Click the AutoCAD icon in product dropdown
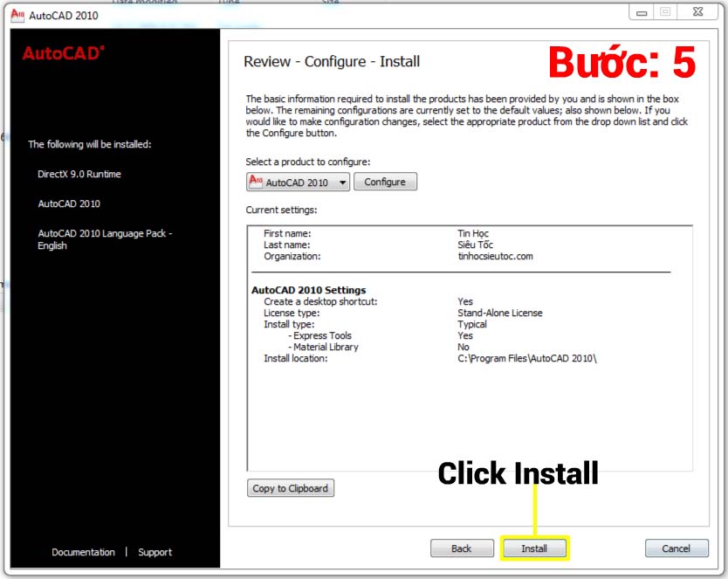This screenshot has height=579, width=728. [x=256, y=181]
